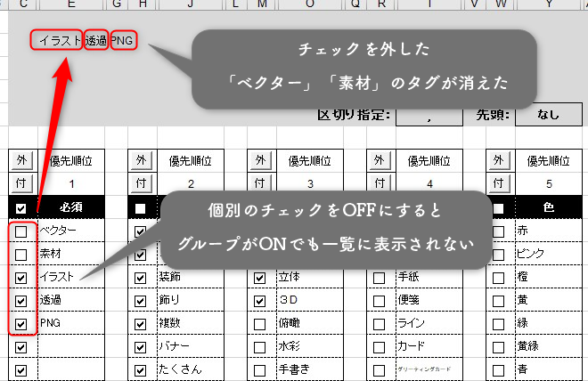
Task: Click the 付 button for priority 1 group
Action: (x=23, y=183)
